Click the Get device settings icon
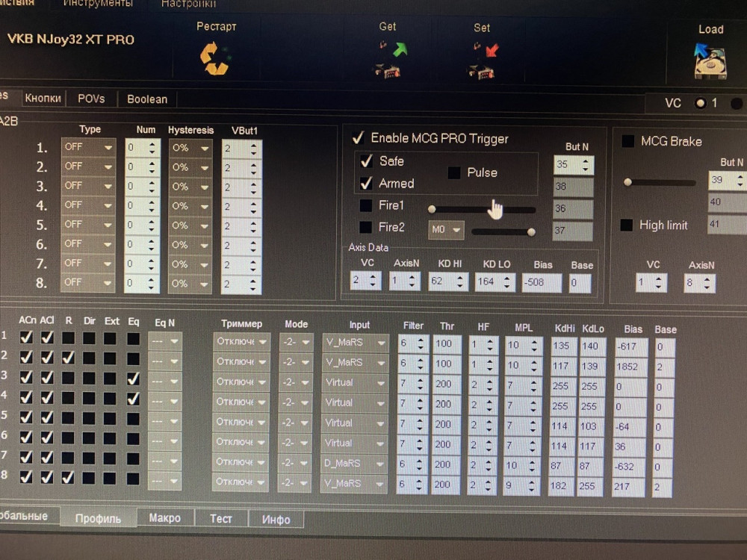The image size is (747, 560). [x=390, y=60]
